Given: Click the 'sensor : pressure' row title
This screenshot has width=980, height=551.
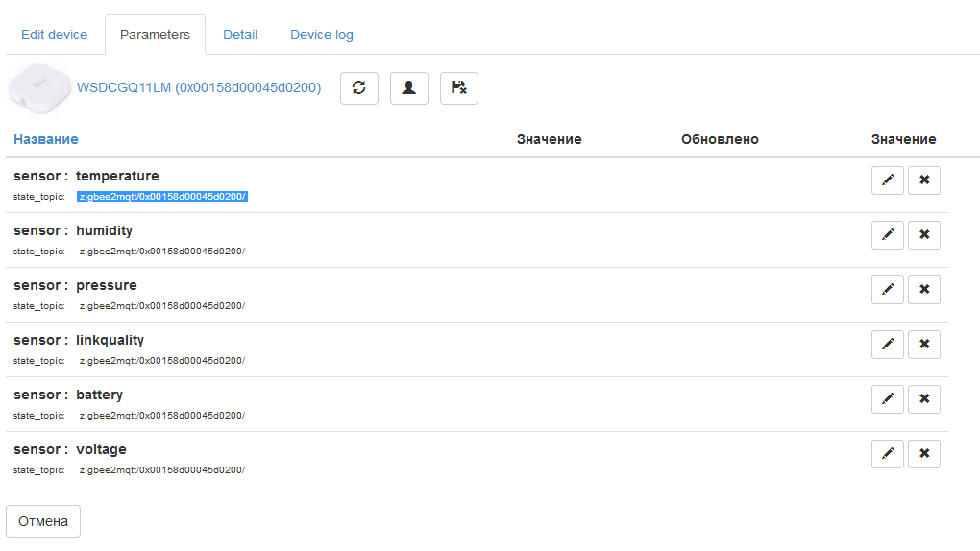Looking at the screenshot, I should pyautogui.click(x=75, y=285).
